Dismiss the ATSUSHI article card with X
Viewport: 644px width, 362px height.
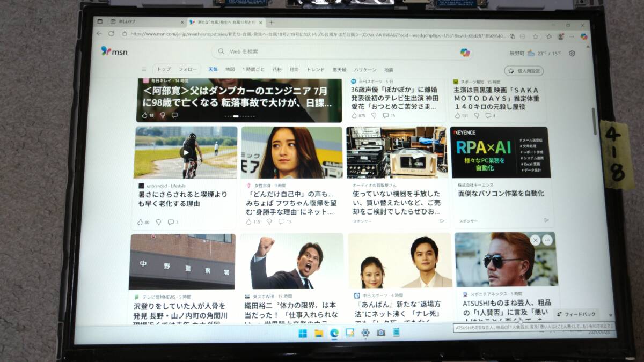[x=535, y=240]
